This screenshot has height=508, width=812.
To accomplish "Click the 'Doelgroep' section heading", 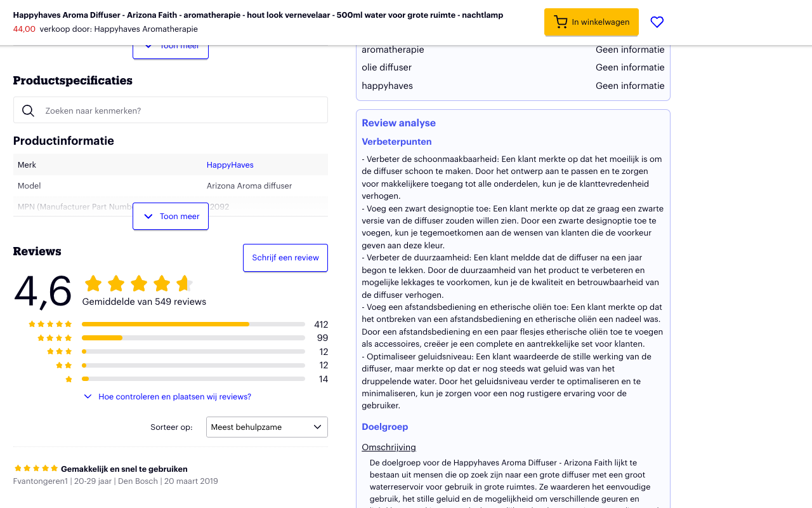I will (384, 427).
